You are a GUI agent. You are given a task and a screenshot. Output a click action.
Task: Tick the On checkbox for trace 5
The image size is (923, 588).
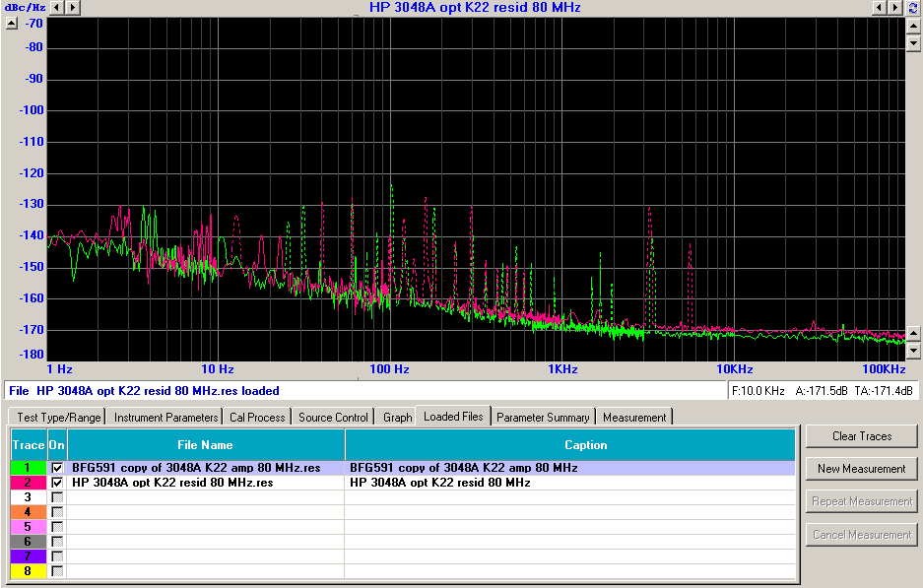point(57,527)
